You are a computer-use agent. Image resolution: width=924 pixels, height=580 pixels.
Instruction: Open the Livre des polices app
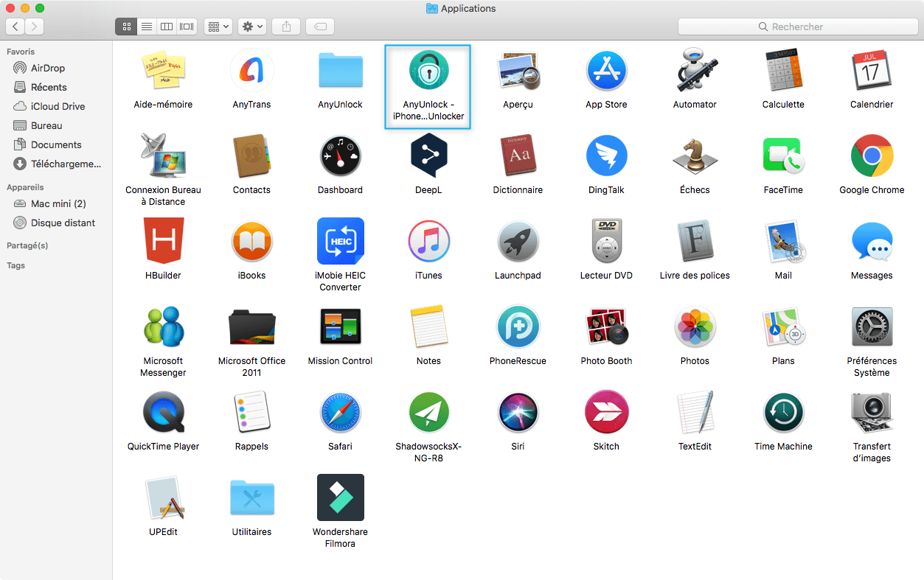coord(695,241)
